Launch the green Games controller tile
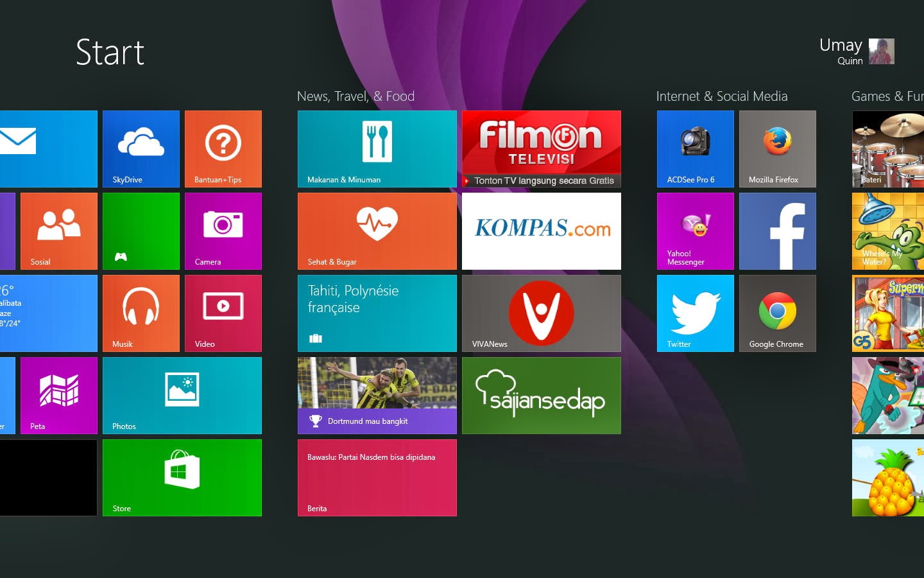The image size is (924, 578). click(141, 231)
